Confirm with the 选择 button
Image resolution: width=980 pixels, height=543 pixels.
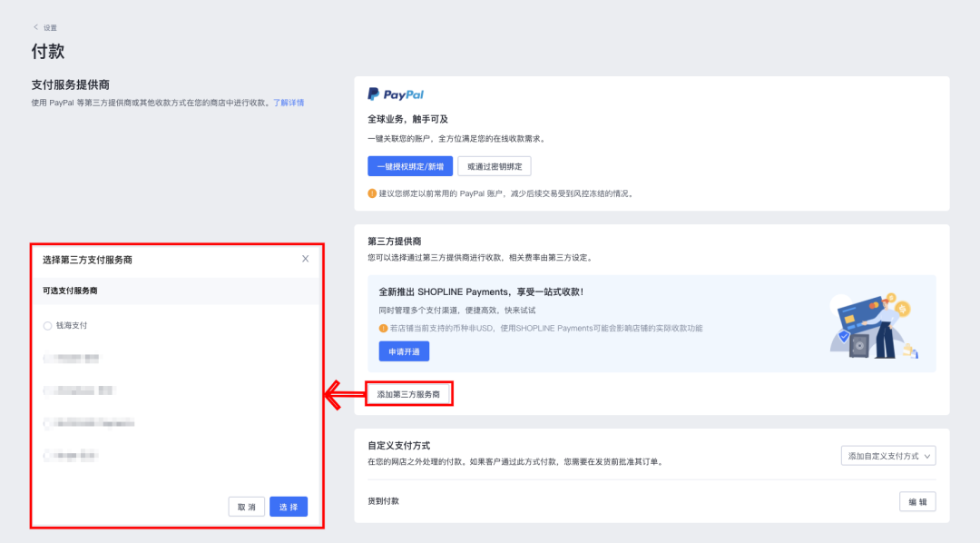pos(288,507)
